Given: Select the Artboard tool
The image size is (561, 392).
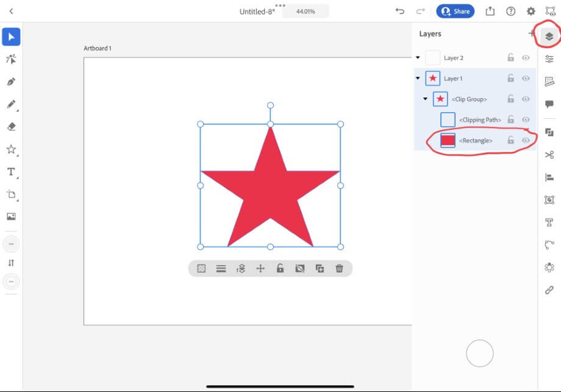Looking at the screenshot, I should coord(11,194).
